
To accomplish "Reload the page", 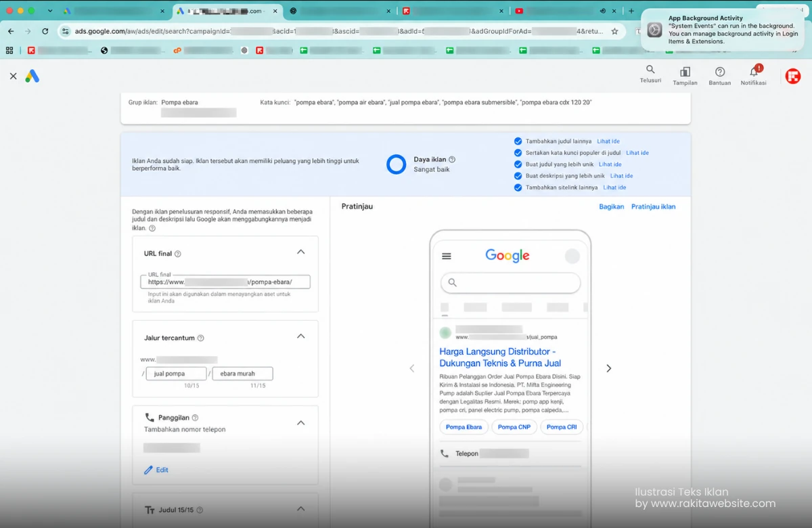I will click(45, 31).
